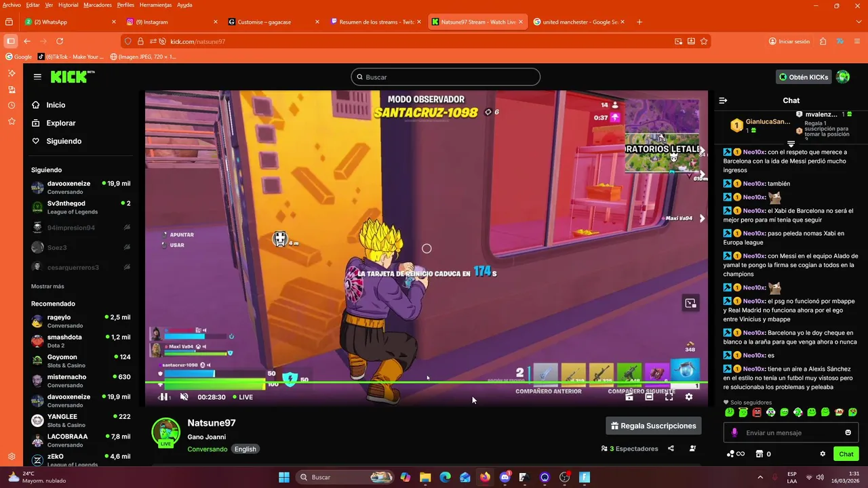Open browser sidebar bookmarks star icon
The height and width of the screenshot is (488, 868).
(x=12, y=121)
